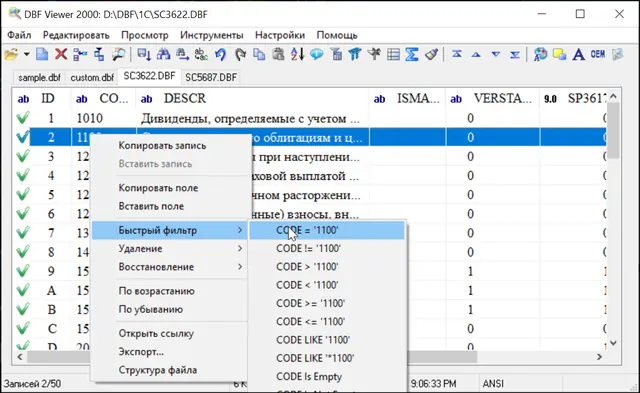Click the brush clean-up icon
This screenshot has height=393, width=640.
point(431,54)
